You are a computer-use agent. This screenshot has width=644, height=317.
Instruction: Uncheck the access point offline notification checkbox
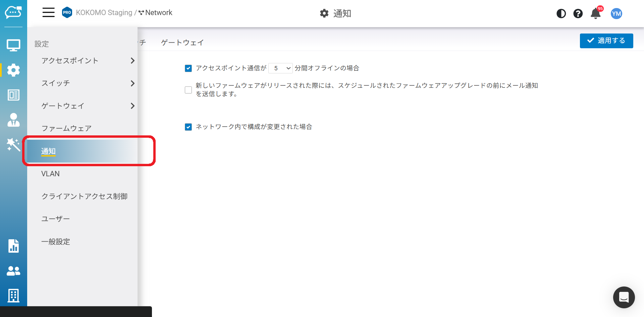[189, 68]
